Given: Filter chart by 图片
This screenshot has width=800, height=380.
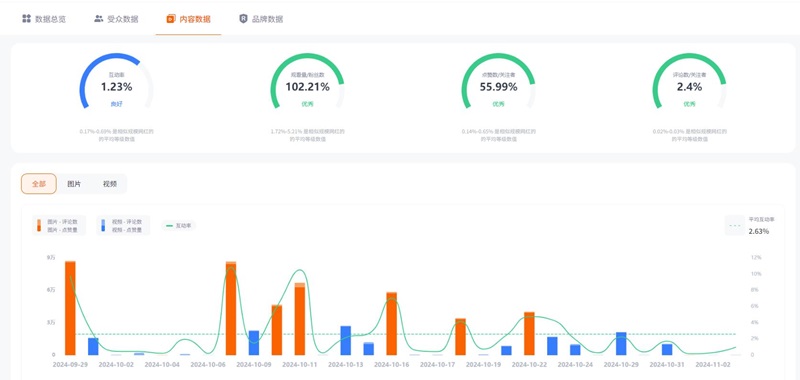Looking at the screenshot, I should point(74,184).
